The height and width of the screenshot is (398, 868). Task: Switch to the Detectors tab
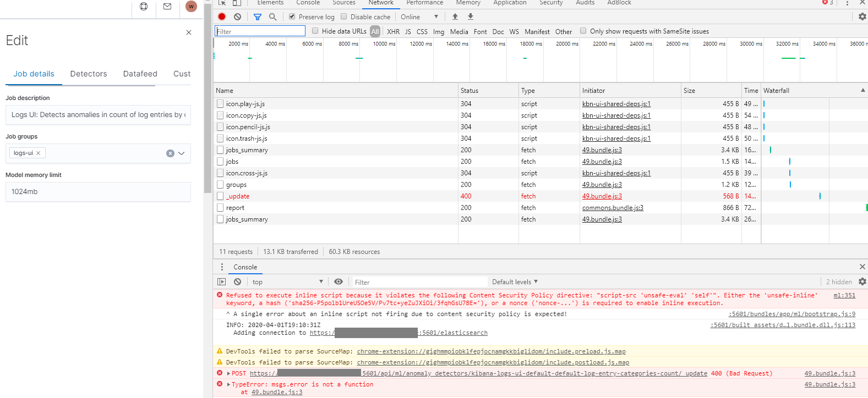point(89,74)
